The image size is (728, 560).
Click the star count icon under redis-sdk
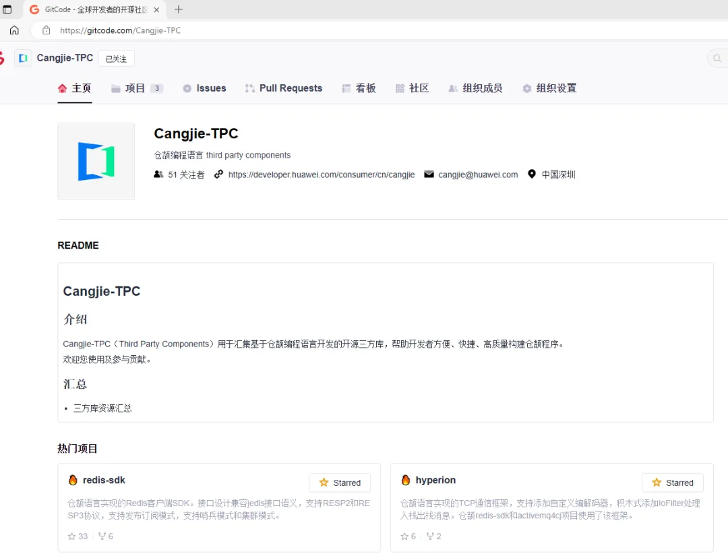click(72, 536)
